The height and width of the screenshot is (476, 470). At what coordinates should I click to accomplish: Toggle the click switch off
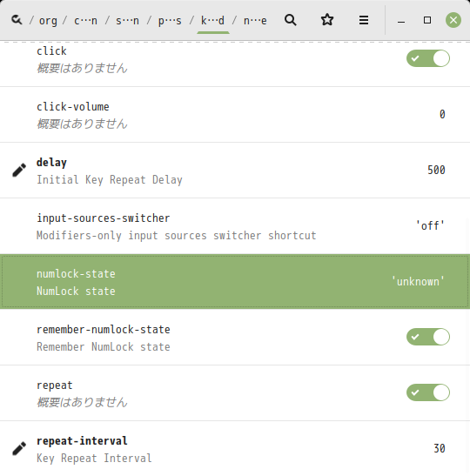[x=428, y=58]
